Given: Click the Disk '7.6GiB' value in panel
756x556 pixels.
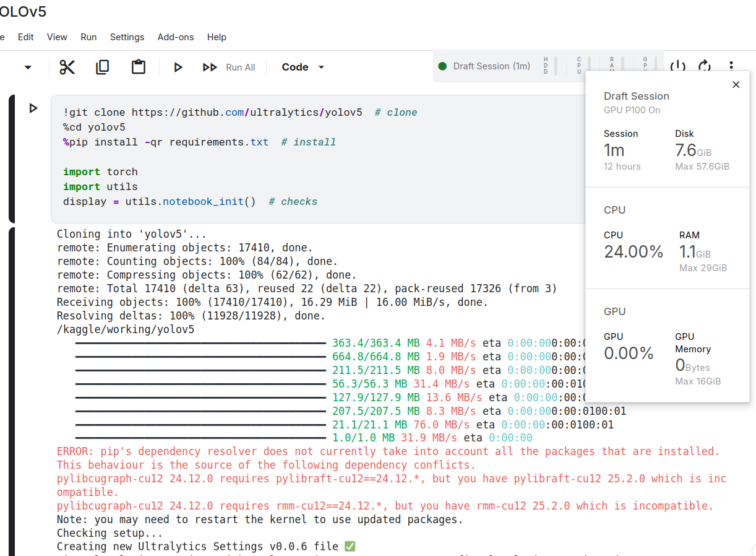Looking at the screenshot, I should (x=693, y=150).
